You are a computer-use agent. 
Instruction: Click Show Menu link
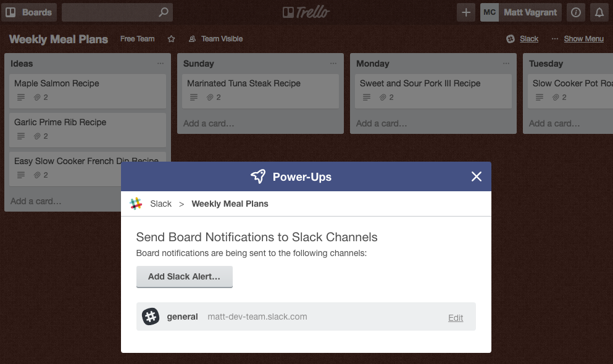584,39
